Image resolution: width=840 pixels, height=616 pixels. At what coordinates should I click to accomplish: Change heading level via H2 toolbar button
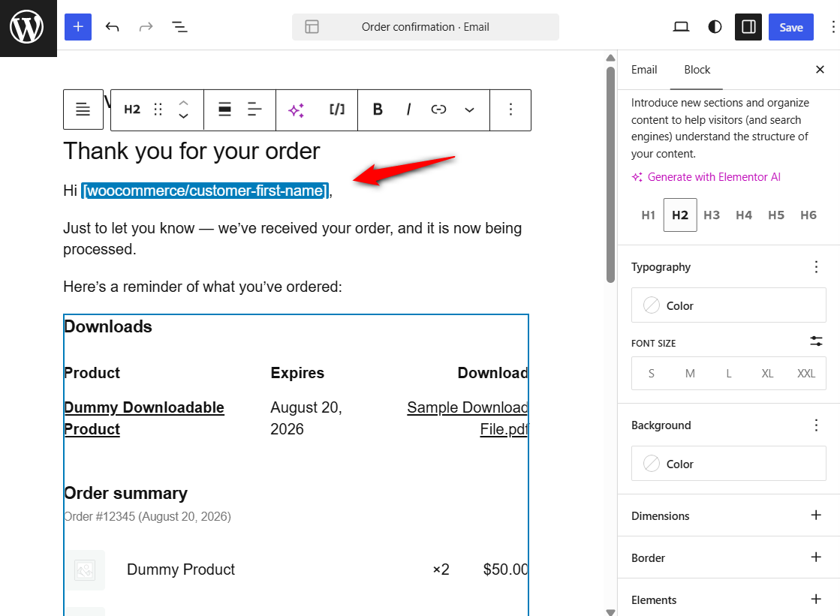pyautogui.click(x=132, y=110)
